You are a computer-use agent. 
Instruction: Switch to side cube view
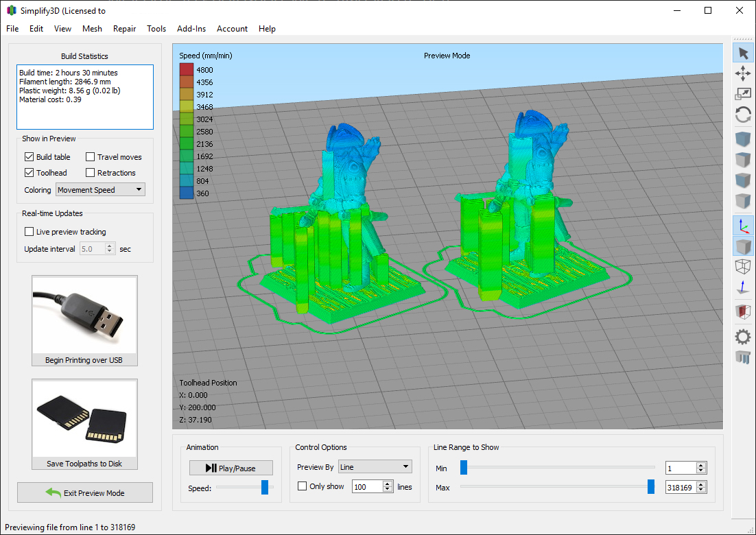[743, 200]
